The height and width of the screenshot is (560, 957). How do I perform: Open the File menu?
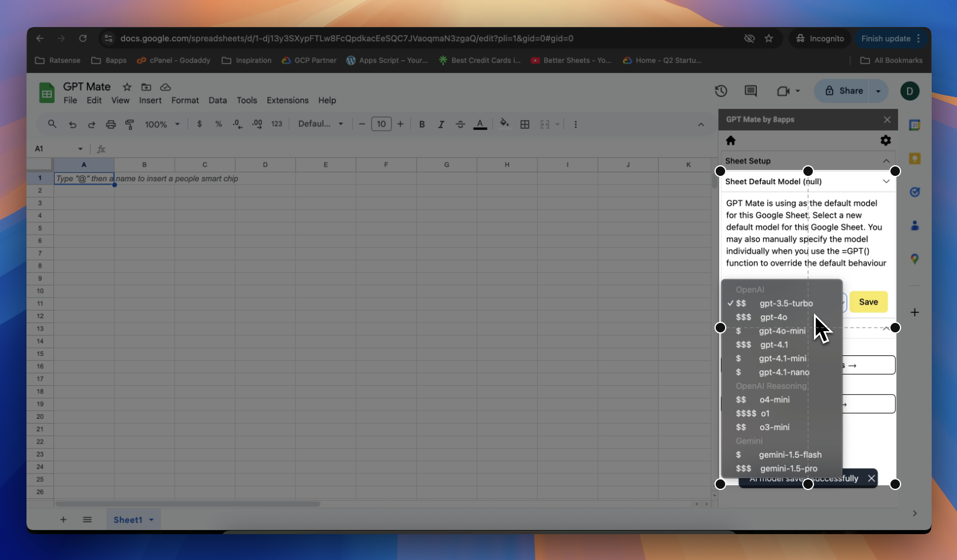pos(70,100)
